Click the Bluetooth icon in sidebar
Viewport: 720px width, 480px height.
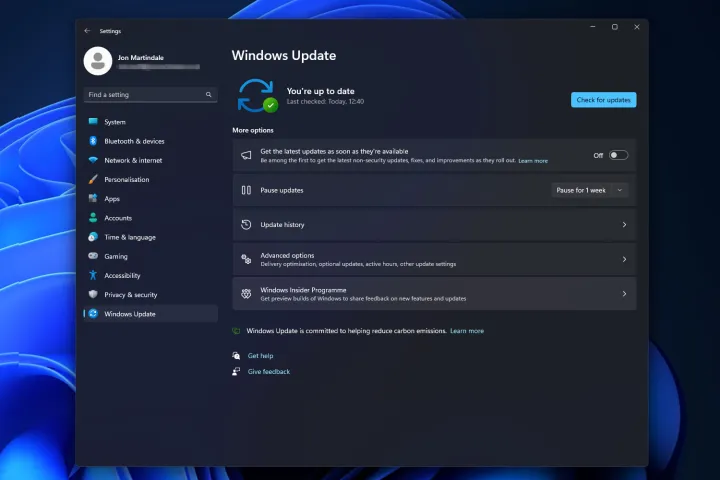tap(93, 141)
